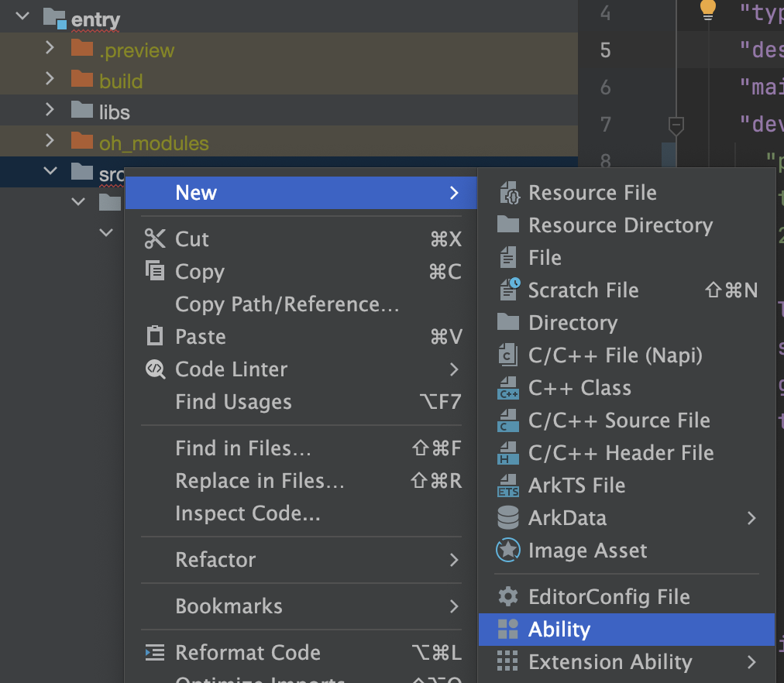The image size is (784, 683).
Task: Click the libs folder icon
Action: tap(82, 109)
